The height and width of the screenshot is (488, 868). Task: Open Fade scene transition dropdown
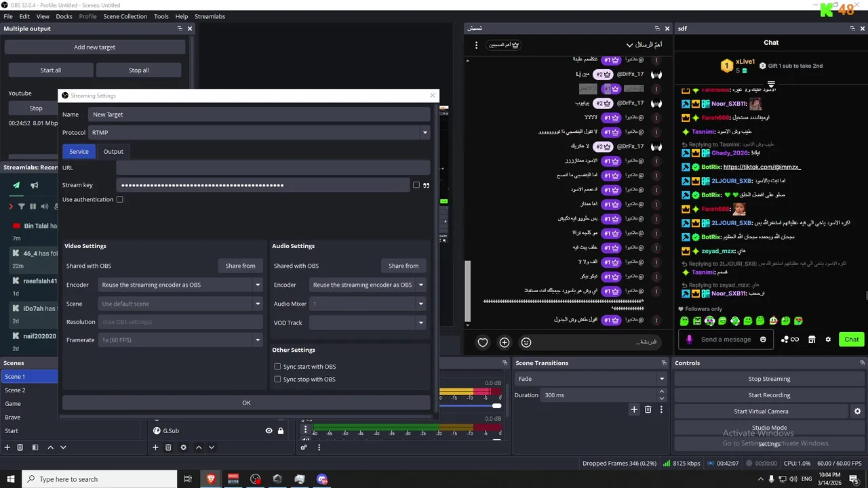coord(591,379)
